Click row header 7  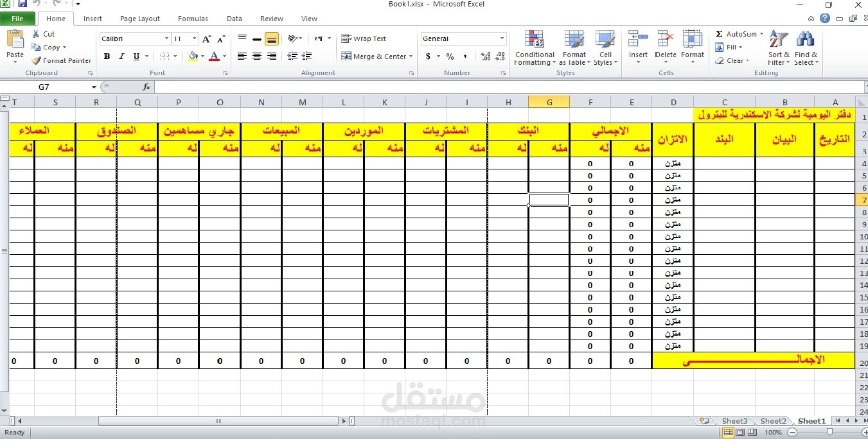(x=862, y=200)
